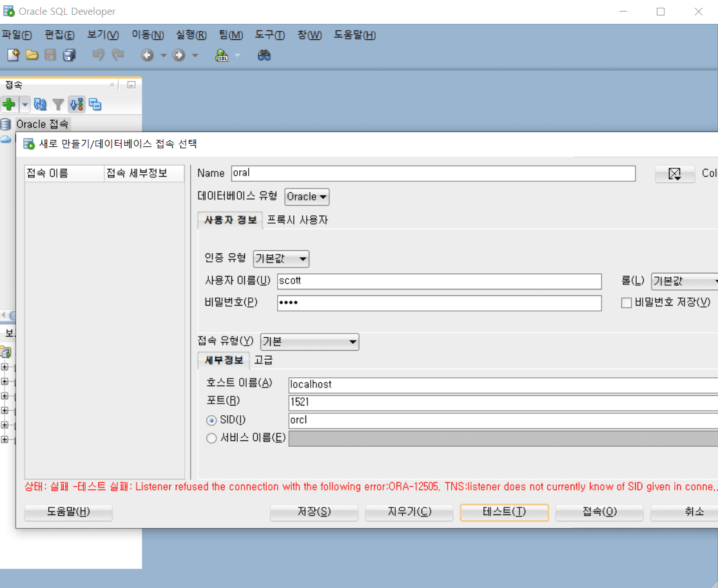Viewport: 718px width, 588px height.
Task: Click the Oracle 접속 database icon
Action: click(x=6, y=124)
